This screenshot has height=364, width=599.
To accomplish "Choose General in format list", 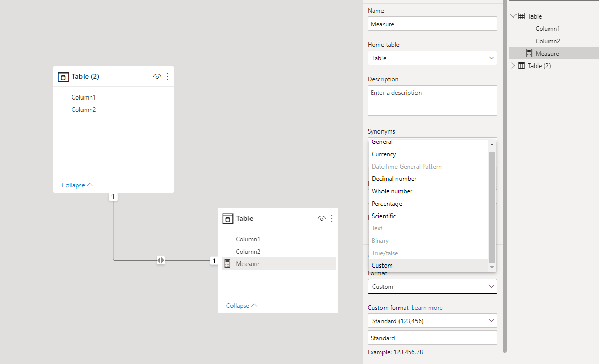I will click(x=428, y=142).
